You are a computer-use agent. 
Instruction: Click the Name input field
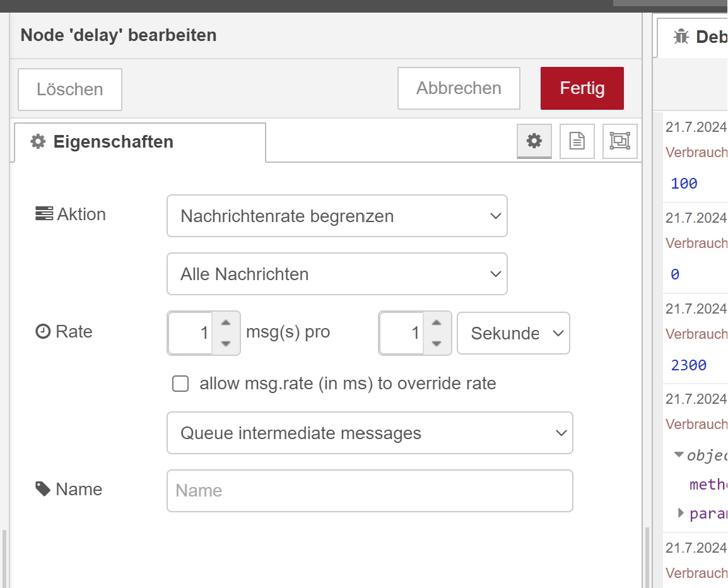(x=370, y=491)
